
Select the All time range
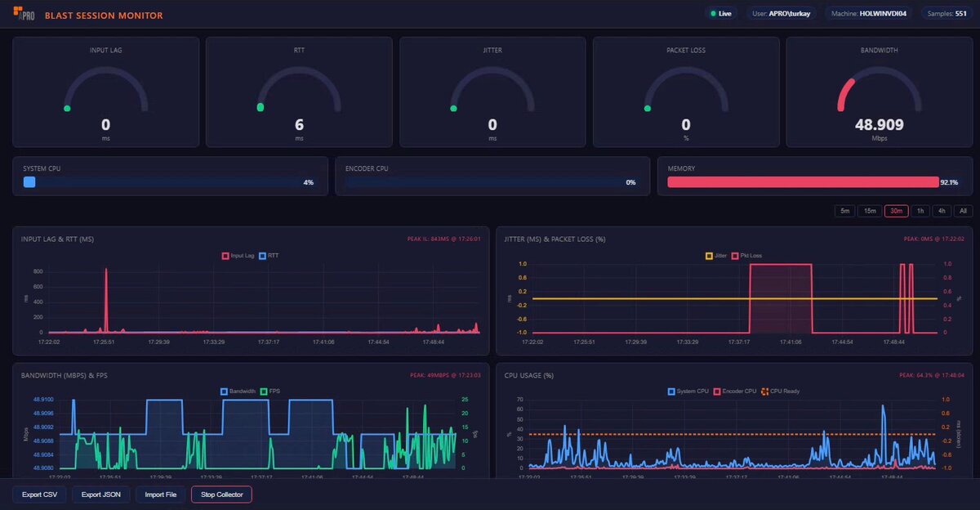pos(964,211)
